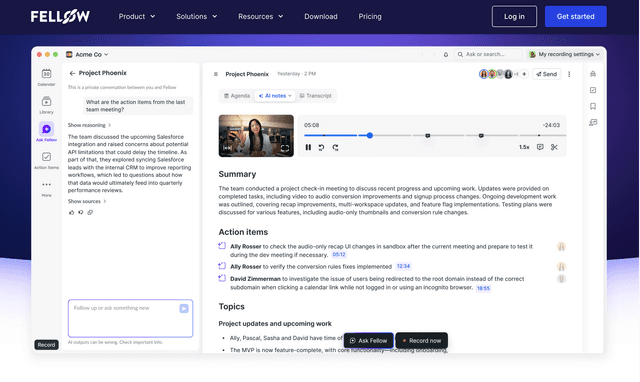
Task: Open the chat icon in right rail
Action: 593,122
